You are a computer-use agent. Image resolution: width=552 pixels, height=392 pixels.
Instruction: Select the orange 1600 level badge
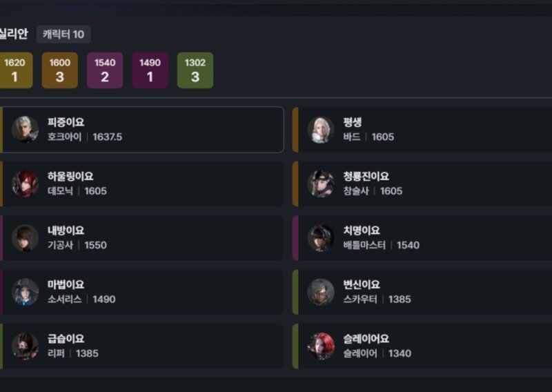(x=60, y=70)
